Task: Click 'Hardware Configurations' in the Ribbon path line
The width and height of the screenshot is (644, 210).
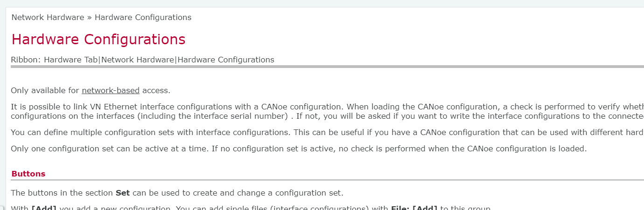Action: [226, 60]
